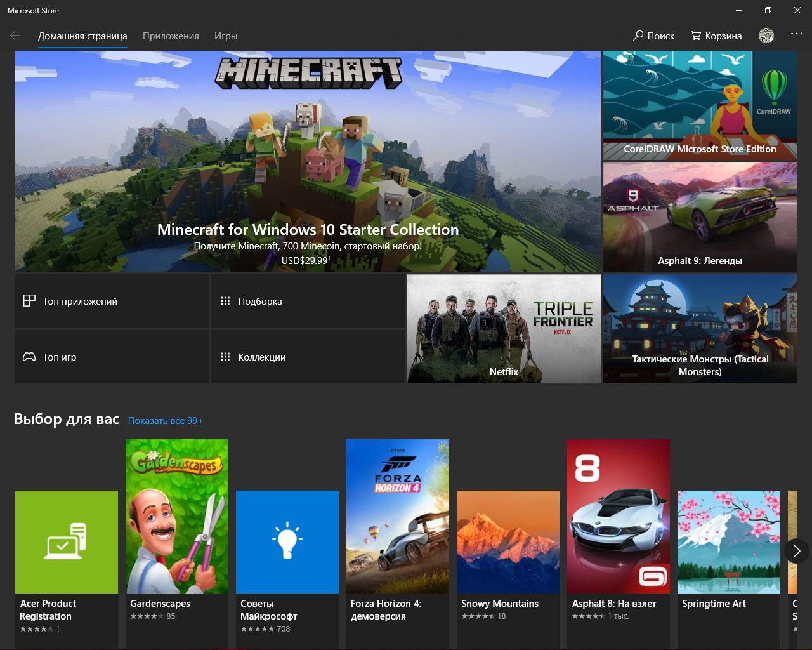The width and height of the screenshot is (812, 650).
Task: Open the Советы Майкрософт lightbulb icon
Action: pos(287,542)
